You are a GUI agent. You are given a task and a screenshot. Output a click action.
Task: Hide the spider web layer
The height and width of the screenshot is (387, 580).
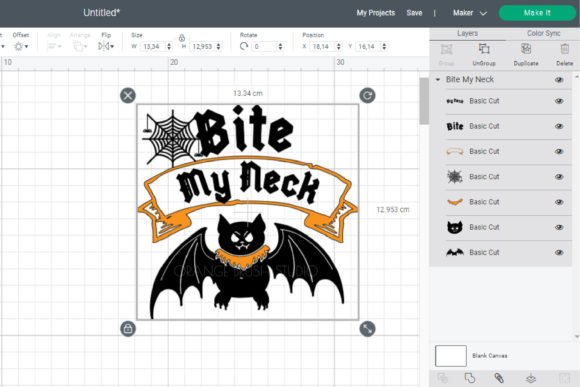[x=559, y=177]
